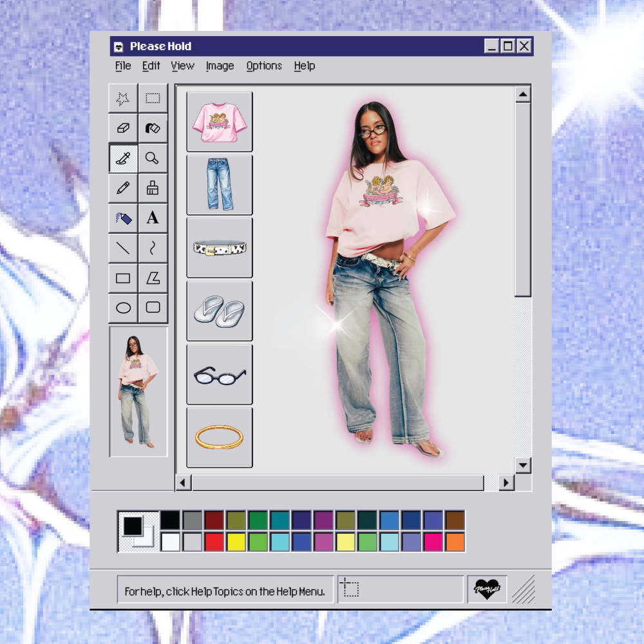The height and width of the screenshot is (644, 644).
Task: Click the horizontal scrollbar right arrow
Action: point(506,482)
